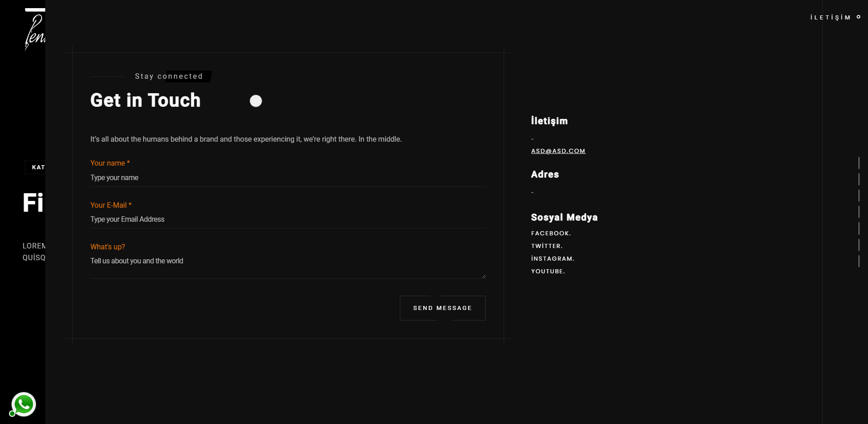Toggle the İLETİŞİM menu label

830,17
